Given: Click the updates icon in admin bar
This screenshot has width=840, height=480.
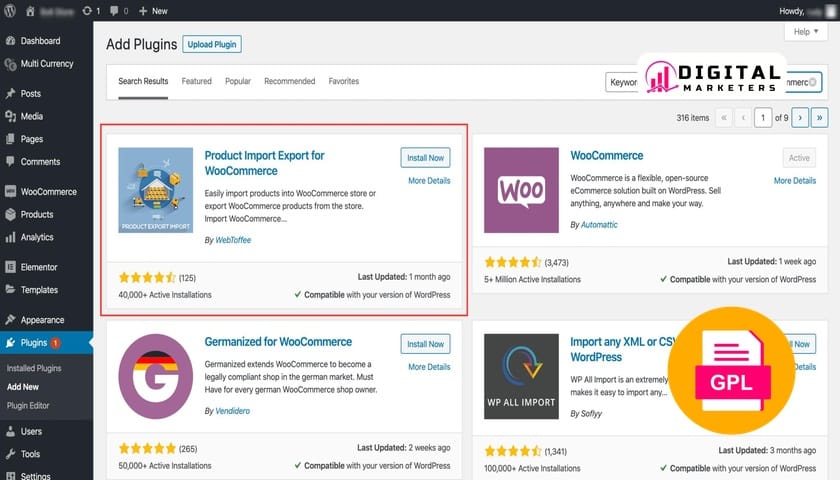Looking at the screenshot, I should [87, 10].
